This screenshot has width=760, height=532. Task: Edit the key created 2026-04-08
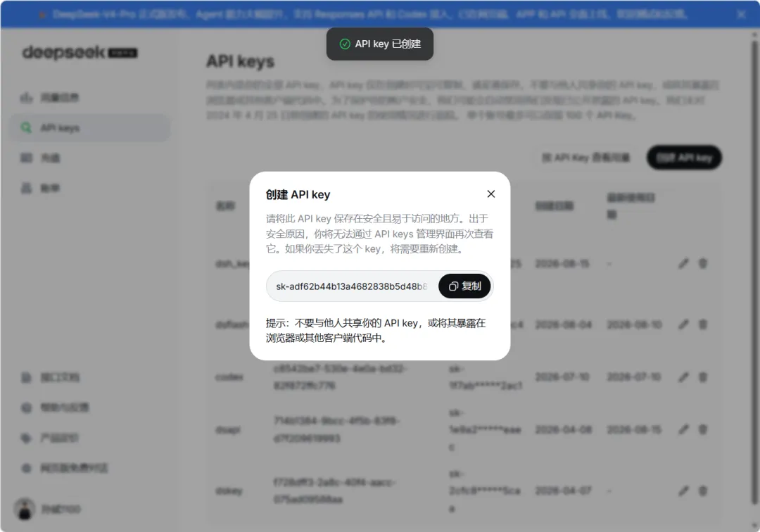[683, 429]
